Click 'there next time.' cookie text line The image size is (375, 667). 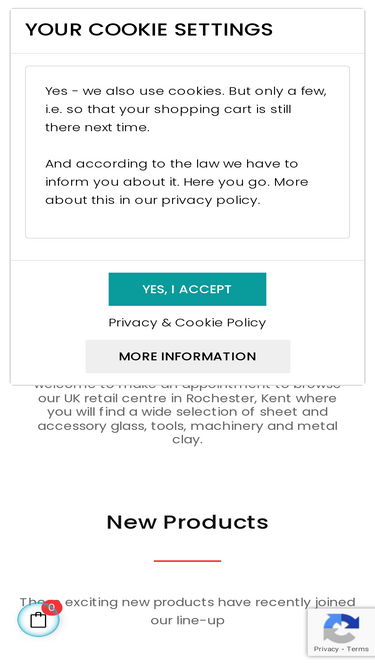97,127
